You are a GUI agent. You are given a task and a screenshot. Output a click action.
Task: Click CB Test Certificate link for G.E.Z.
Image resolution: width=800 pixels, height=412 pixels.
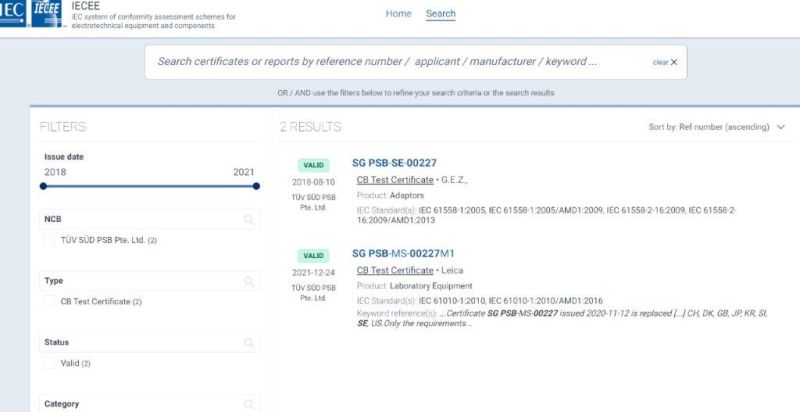[x=395, y=180]
